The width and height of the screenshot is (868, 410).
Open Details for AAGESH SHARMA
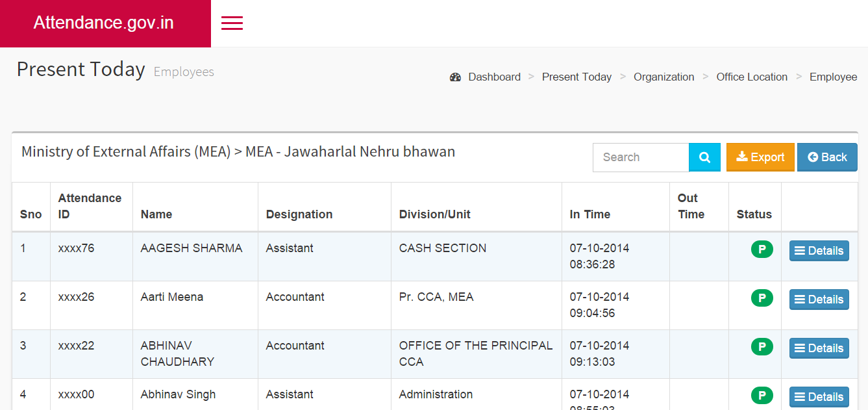pyautogui.click(x=819, y=251)
